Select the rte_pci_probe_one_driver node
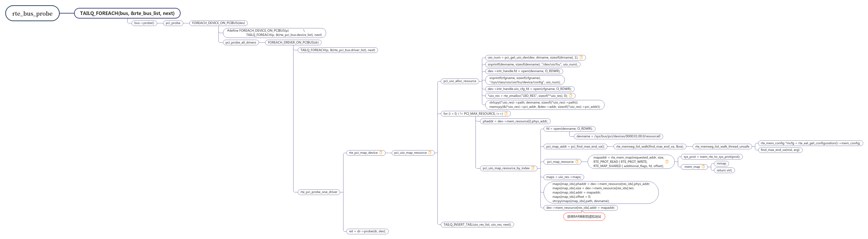The height and width of the screenshot is (239, 868). (319, 192)
